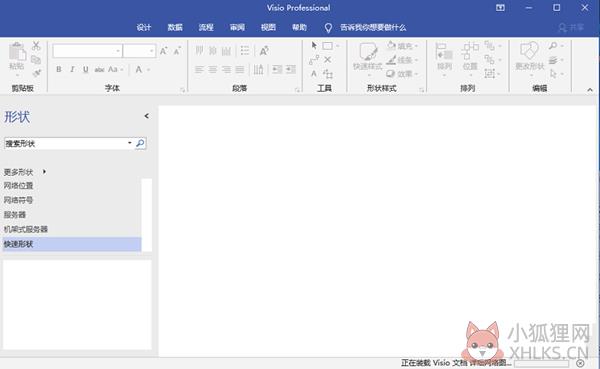The image size is (600, 369).
Task: Open the View (视图) ribbon tab
Action: 268,27
